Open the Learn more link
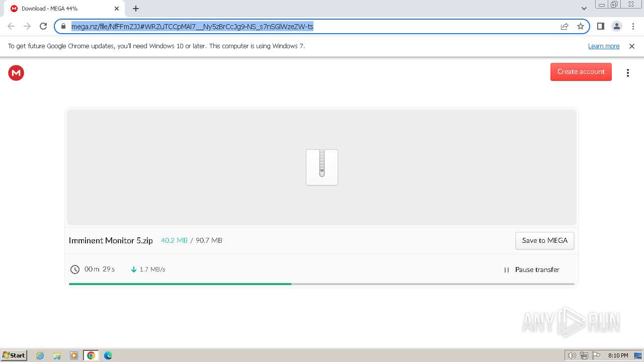This screenshot has height=362, width=644. click(x=604, y=46)
